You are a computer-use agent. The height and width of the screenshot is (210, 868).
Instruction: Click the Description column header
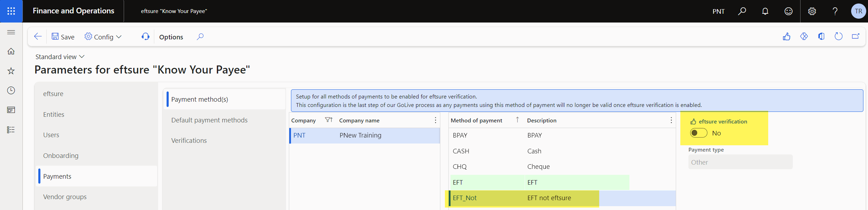tap(542, 120)
